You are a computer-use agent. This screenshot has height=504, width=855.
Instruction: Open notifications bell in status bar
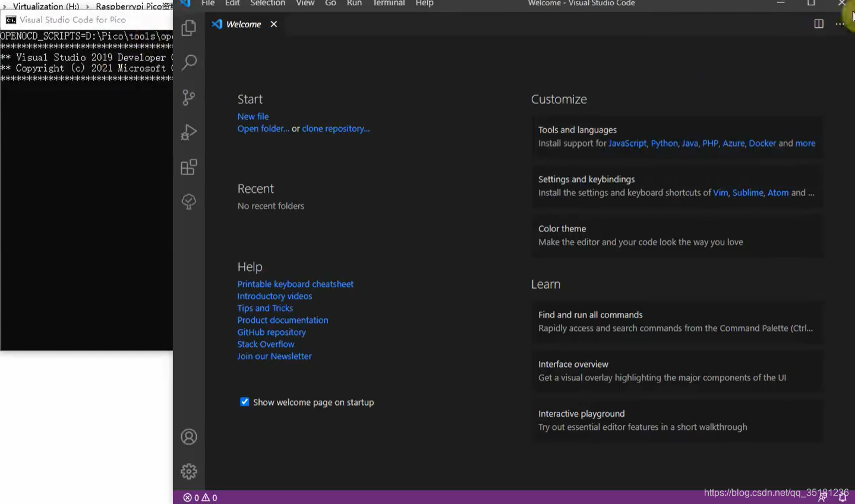pyautogui.click(x=843, y=497)
